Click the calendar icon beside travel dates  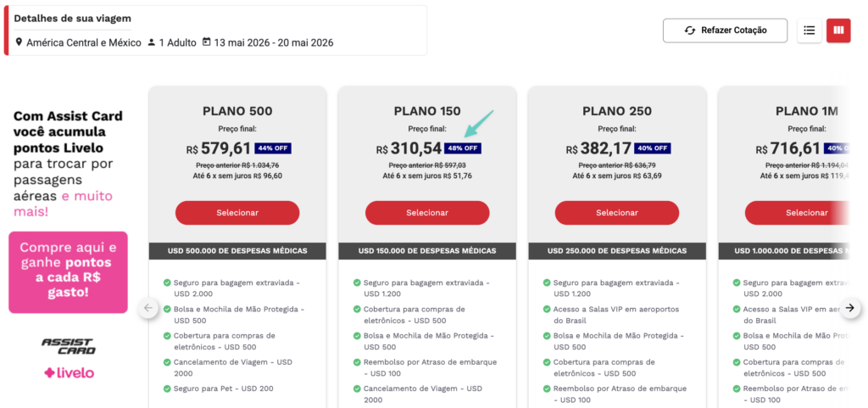pos(206,42)
